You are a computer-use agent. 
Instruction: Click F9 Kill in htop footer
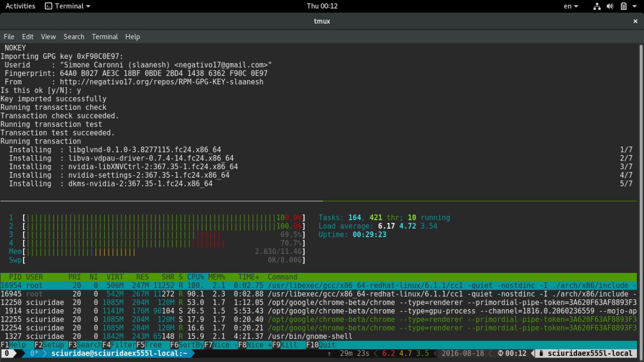pyautogui.click(x=288, y=345)
